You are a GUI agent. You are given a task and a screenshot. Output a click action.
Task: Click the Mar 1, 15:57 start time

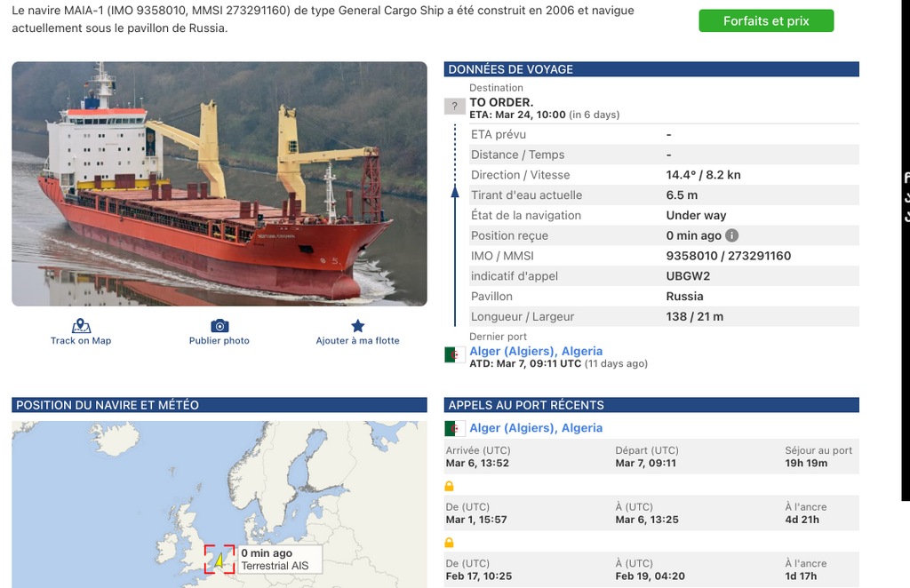click(x=476, y=520)
